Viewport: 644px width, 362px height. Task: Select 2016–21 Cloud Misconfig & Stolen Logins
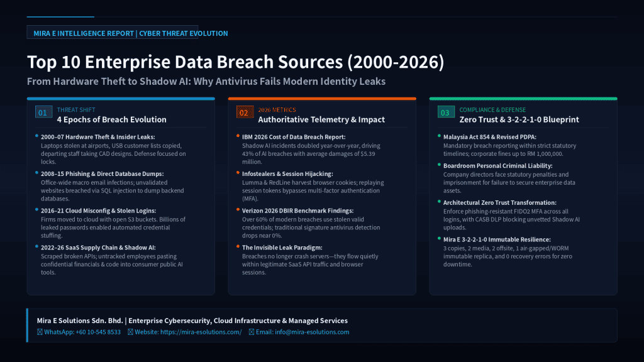pos(98,211)
